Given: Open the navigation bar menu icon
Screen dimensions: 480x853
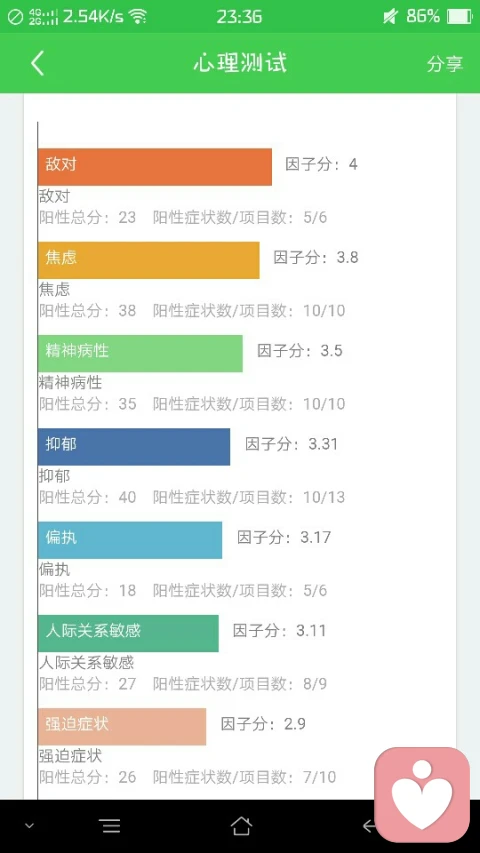Looking at the screenshot, I should click(x=110, y=826).
